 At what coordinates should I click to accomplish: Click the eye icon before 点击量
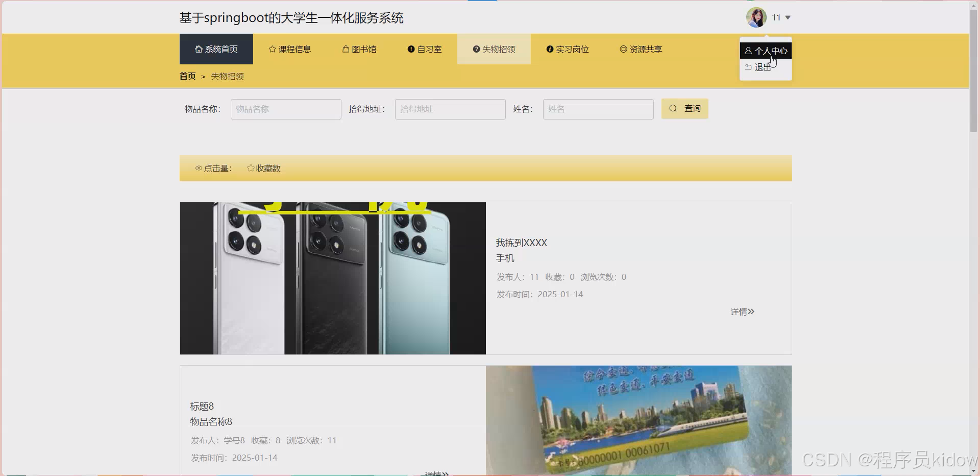[199, 168]
